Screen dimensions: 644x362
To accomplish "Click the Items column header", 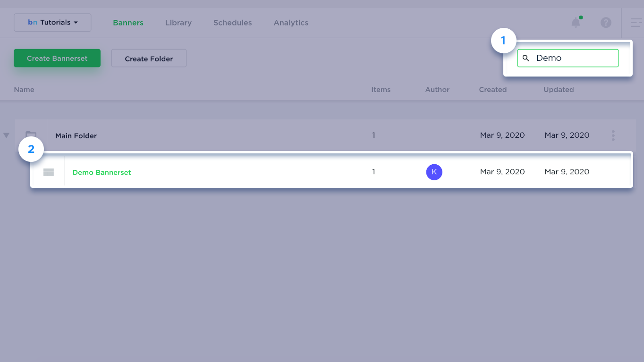I will (381, 90).
